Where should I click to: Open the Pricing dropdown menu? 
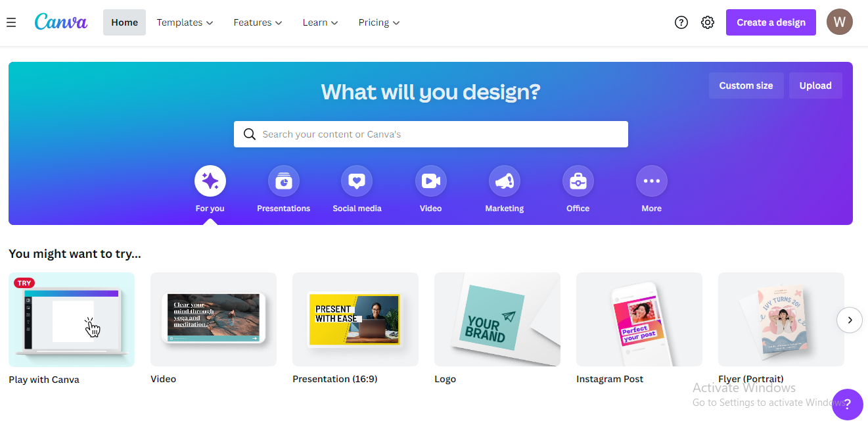point(379,22)
